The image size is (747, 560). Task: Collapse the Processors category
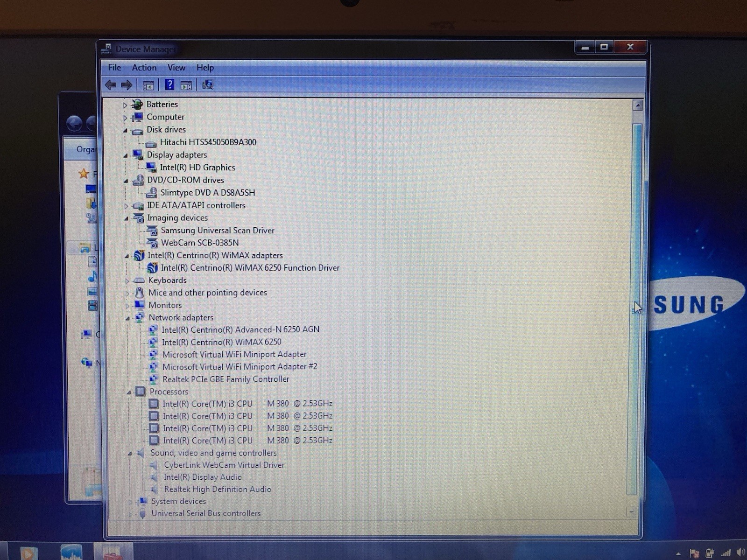coord(128,392)
